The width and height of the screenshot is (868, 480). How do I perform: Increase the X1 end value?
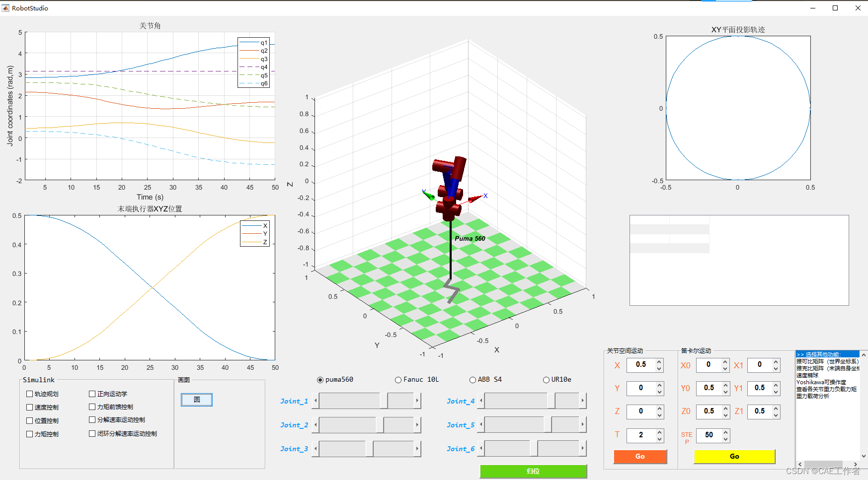tap(776, 361)
